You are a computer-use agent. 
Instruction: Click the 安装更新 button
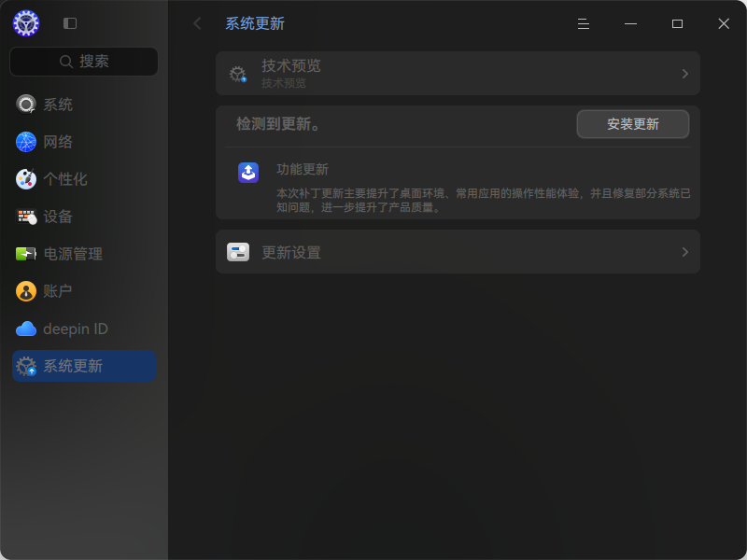point(633,124)
